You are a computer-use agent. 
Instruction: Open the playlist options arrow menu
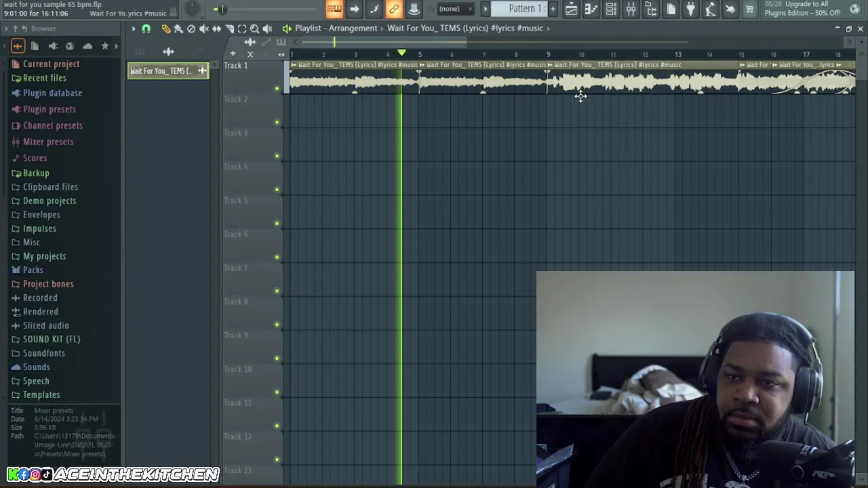[x=134, y=28]
